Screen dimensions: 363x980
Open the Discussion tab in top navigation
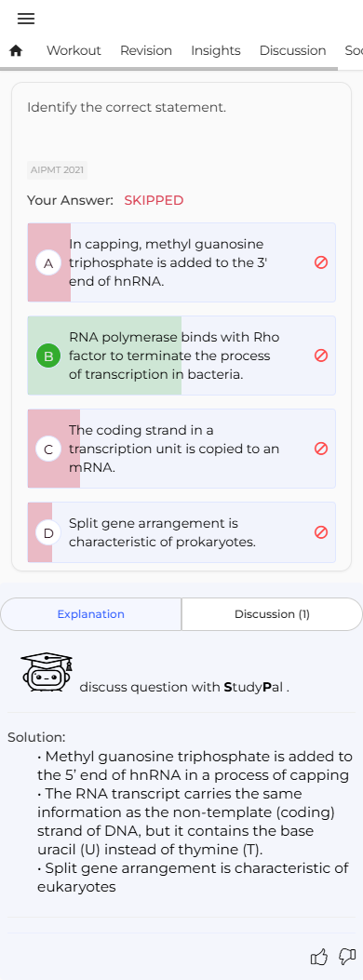(x=292, y=50)
